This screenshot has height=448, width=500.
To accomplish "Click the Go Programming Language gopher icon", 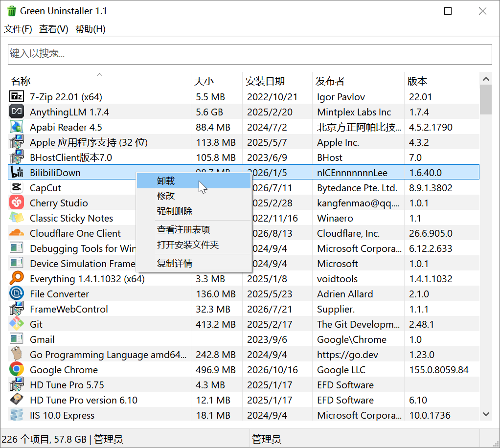I will (17, 354).
